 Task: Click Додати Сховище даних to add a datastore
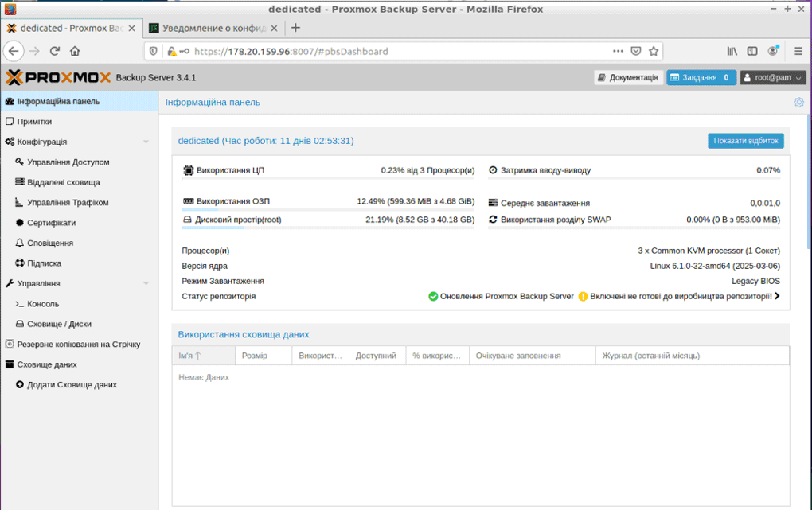[66, 383]
